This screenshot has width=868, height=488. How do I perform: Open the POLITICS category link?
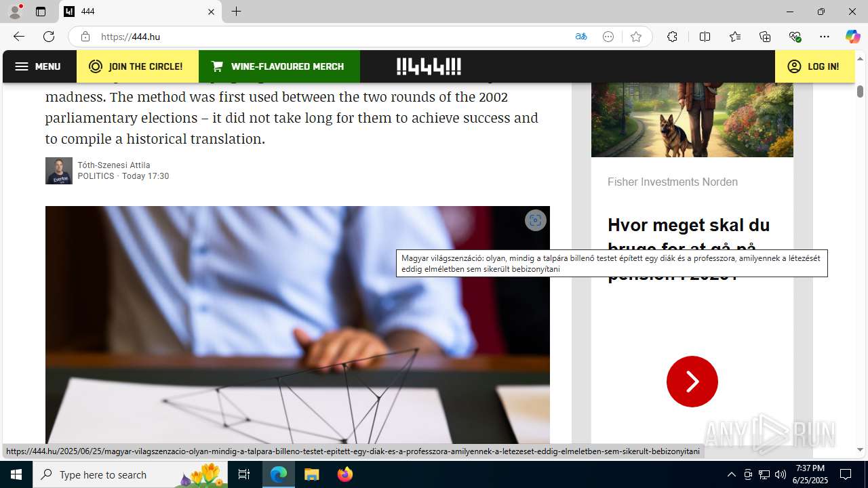point(96,176)
